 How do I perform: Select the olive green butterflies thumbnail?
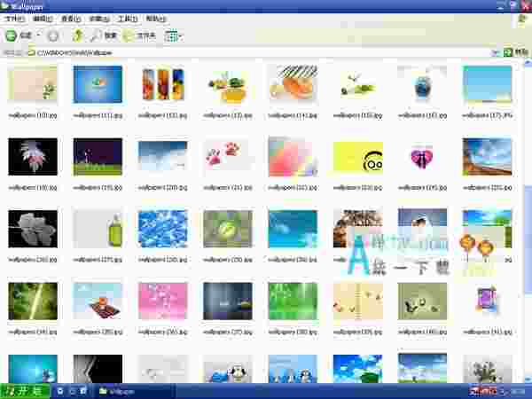(x=422, y=301)
